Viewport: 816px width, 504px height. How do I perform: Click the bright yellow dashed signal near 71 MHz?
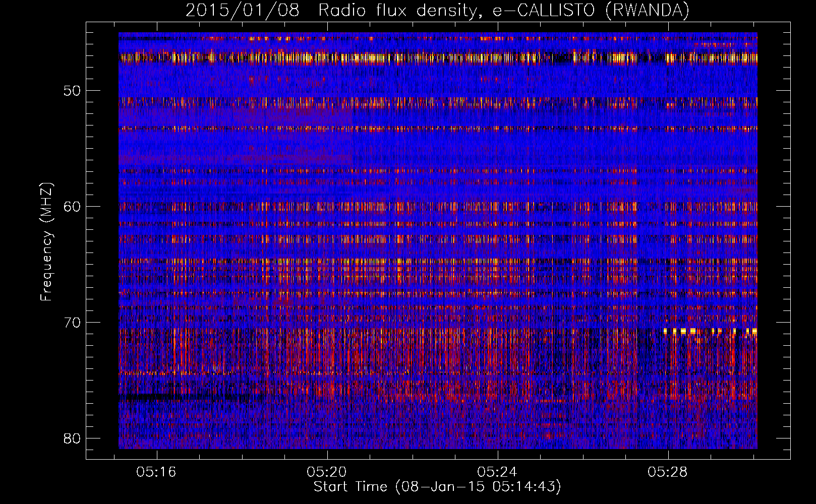tap(711, 331)
